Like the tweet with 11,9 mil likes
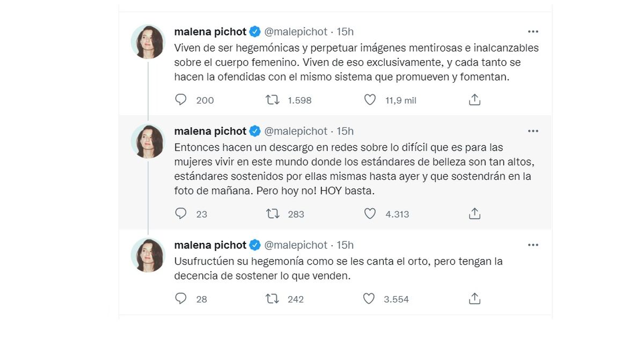This screenshot has width=644, height=362. 370,100
